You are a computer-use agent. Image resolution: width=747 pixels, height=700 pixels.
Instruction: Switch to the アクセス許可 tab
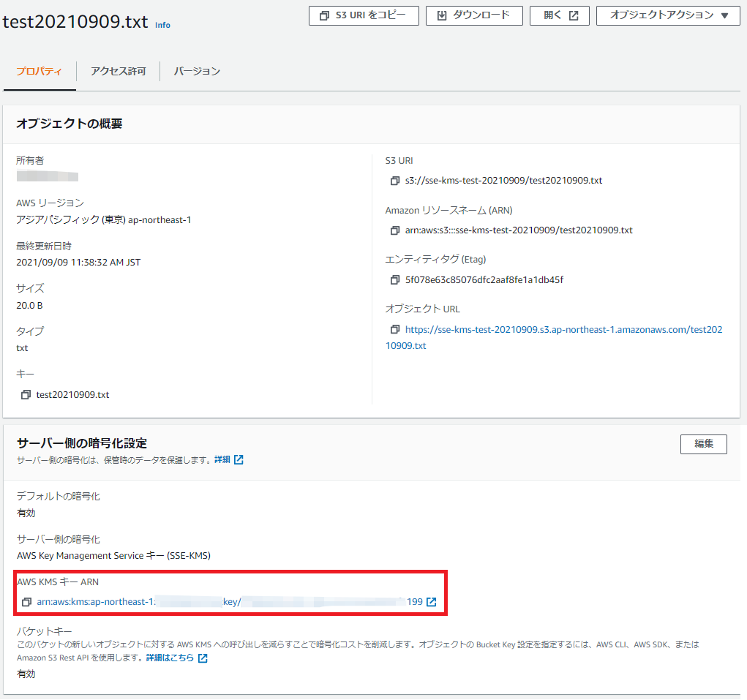117,71
